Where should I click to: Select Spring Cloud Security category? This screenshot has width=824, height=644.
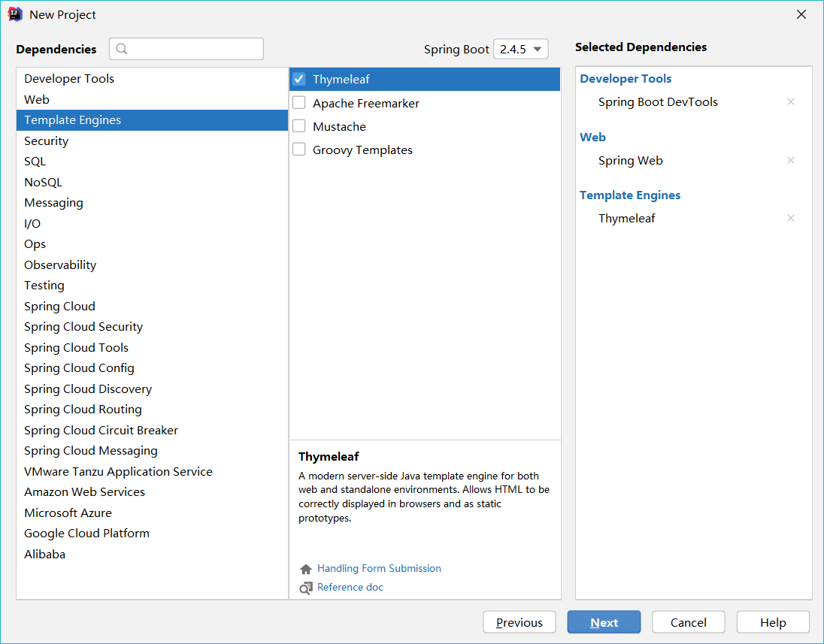pyautogui.click(x=153, y=327)
